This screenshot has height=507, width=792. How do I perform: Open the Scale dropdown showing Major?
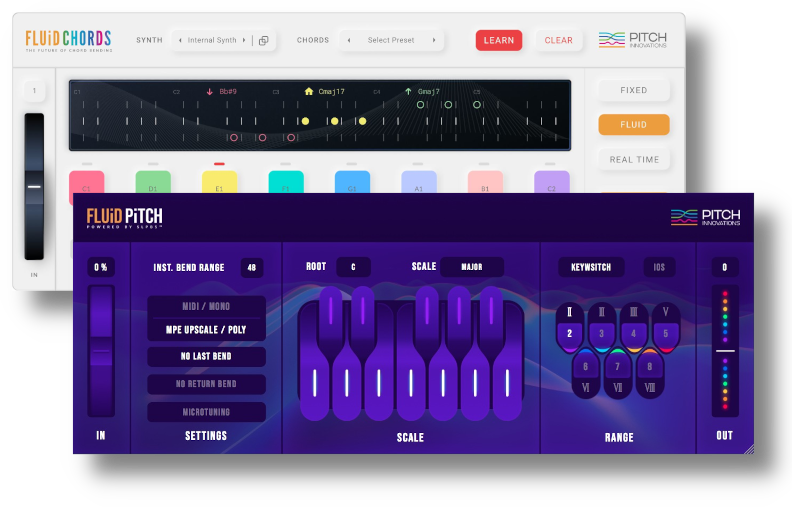(471, 267)
